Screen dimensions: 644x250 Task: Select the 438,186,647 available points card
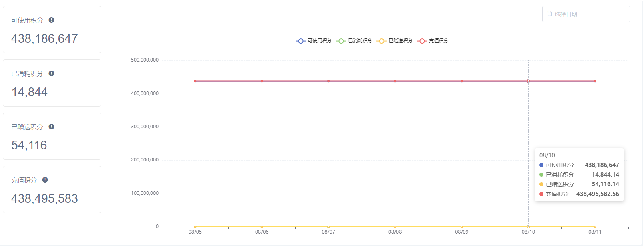click(52, 30)
